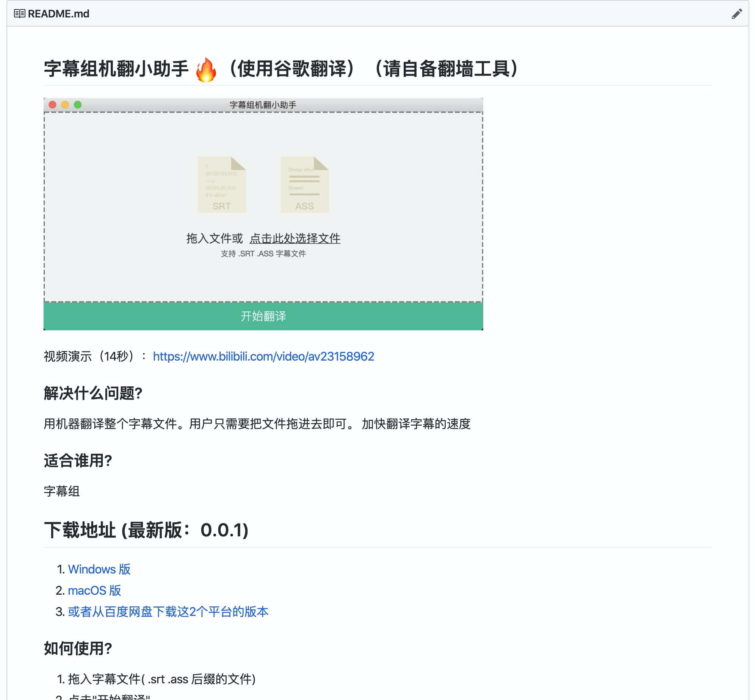Viewport: 755px width, 700px height.
Task: Click the ASS file icon
Action: [304, 185]
